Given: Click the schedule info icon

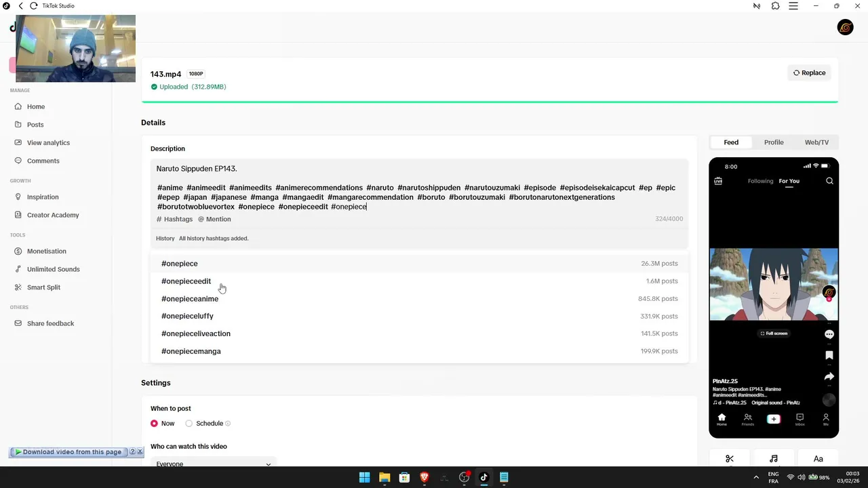Looking at the screenshot, I should [228, 424].
